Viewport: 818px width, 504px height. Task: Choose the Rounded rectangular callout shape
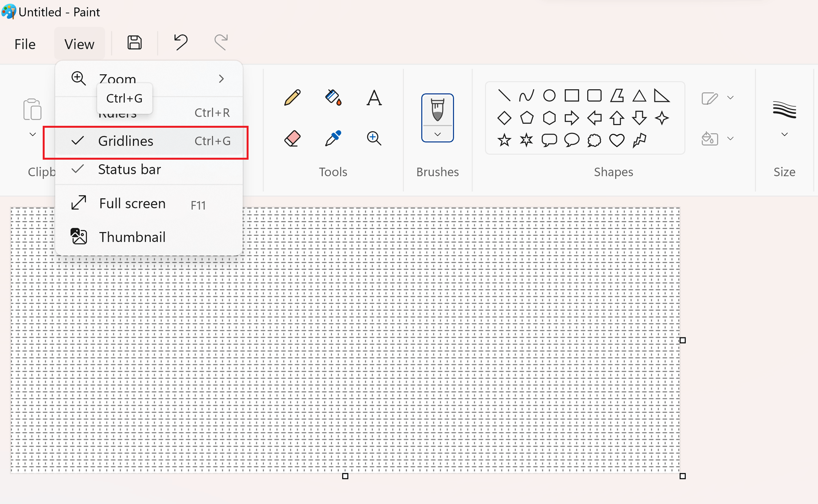pyautogui.click(x=549, y=140)
